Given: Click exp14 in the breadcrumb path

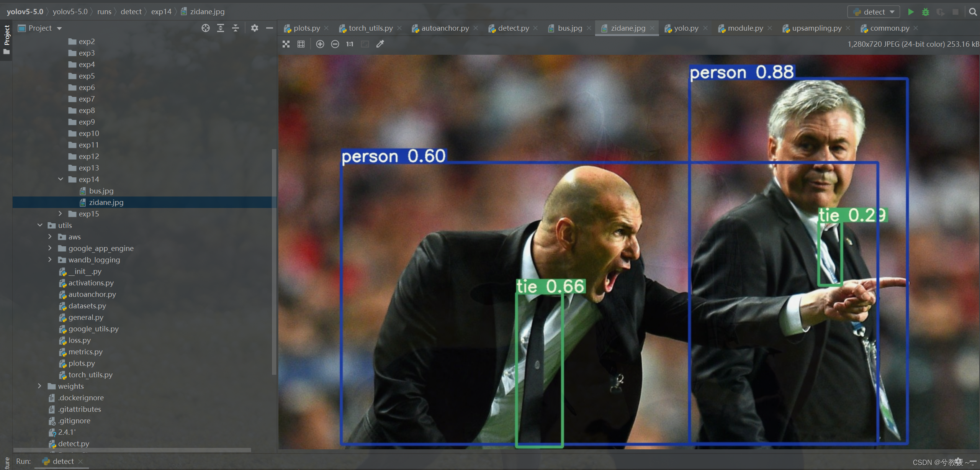Looking at the screenshot, I should (x=161, y=11).
